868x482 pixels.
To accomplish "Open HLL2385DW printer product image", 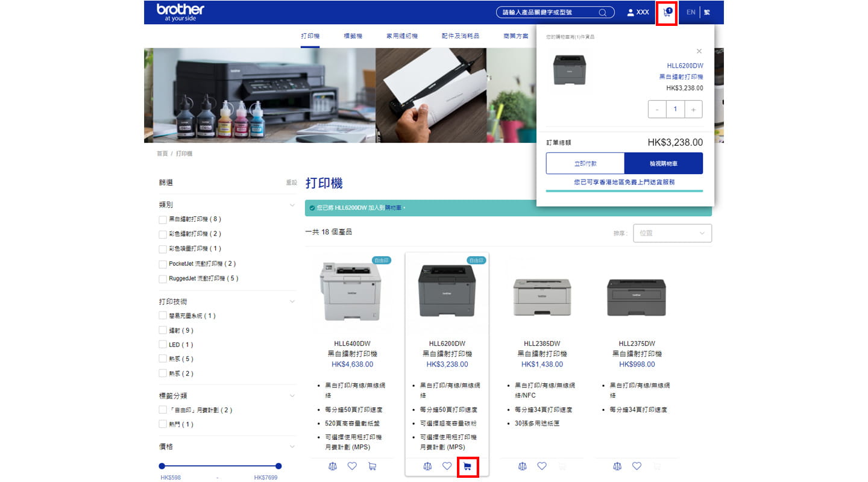I will (542, 296).
